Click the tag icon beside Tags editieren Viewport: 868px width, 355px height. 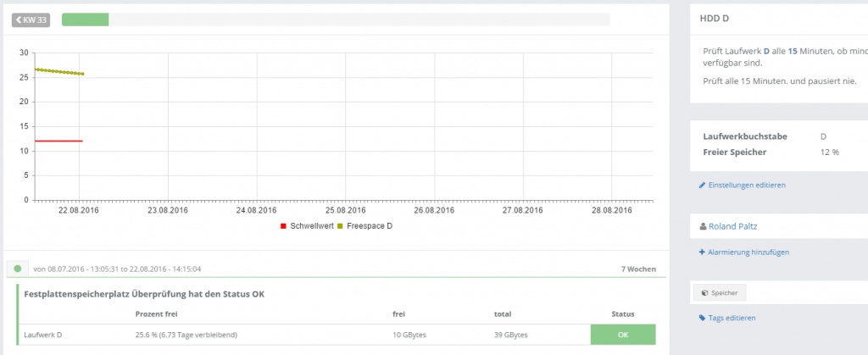[x=702, y=319]
